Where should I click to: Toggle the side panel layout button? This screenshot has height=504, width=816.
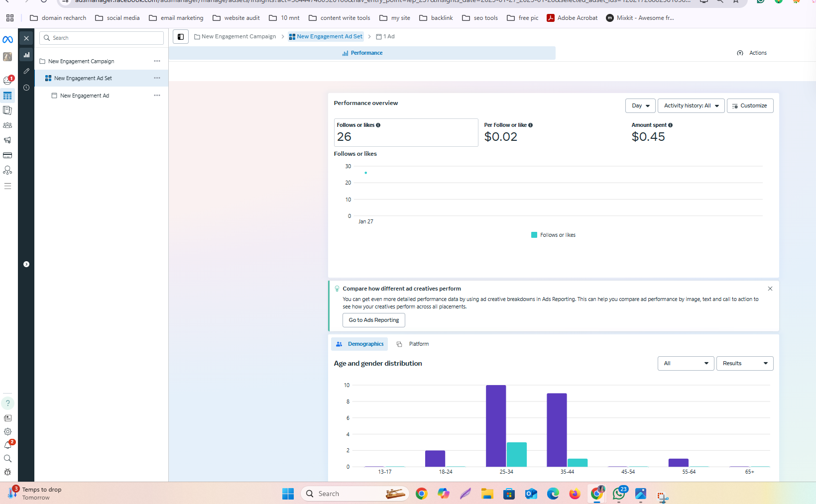tap(181, 37)
